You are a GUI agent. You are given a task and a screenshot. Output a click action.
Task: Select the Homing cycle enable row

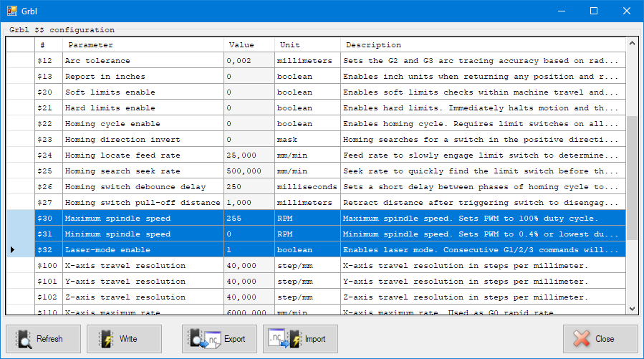[x=143, y=124]
